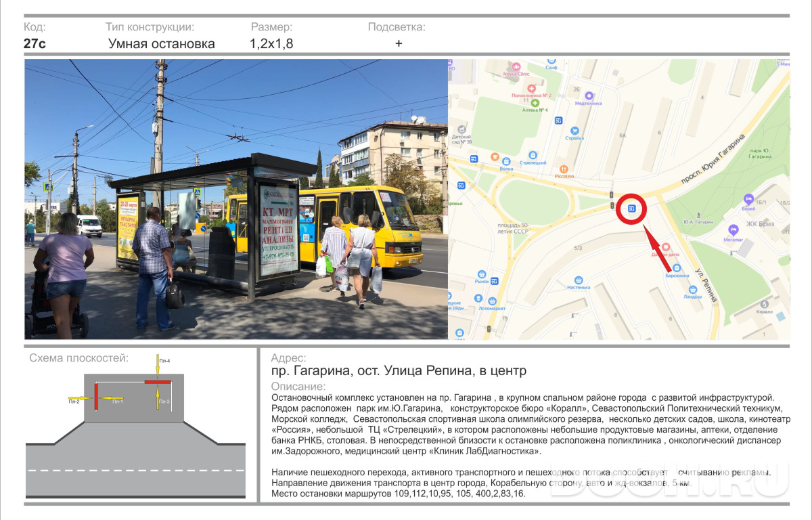
Task: Select the Пл-3 plane label
Action: (164, 402)
